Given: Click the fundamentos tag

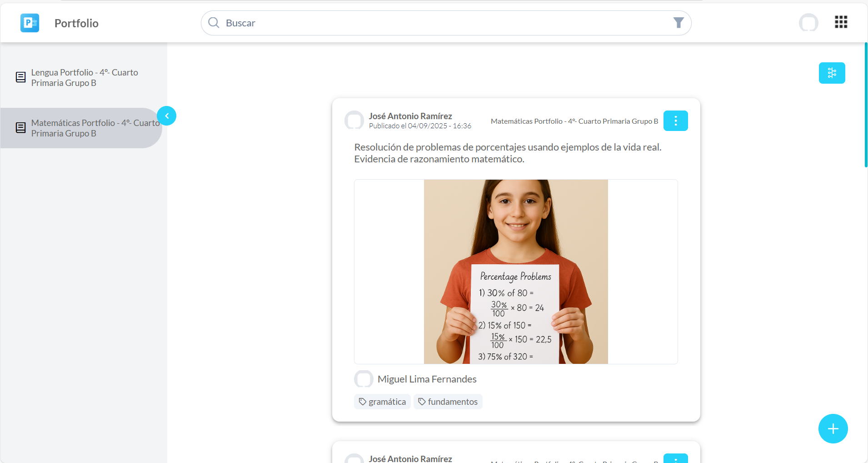Looking at the screenshot, I should [x=448, y=402].
